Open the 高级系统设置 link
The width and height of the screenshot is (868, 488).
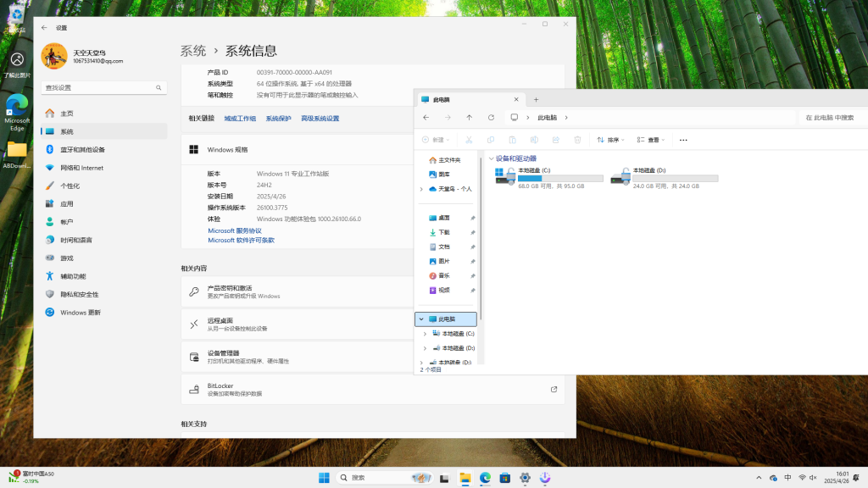click(320, 119)
